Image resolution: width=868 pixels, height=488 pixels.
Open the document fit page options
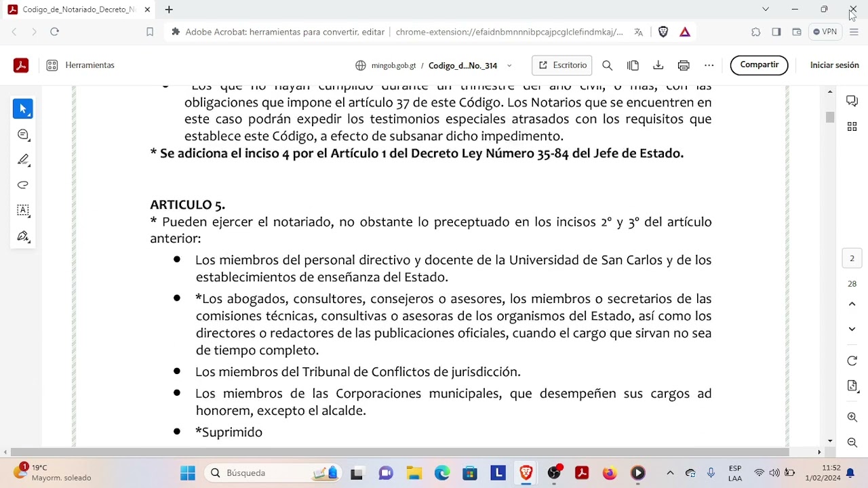(852, 386)
